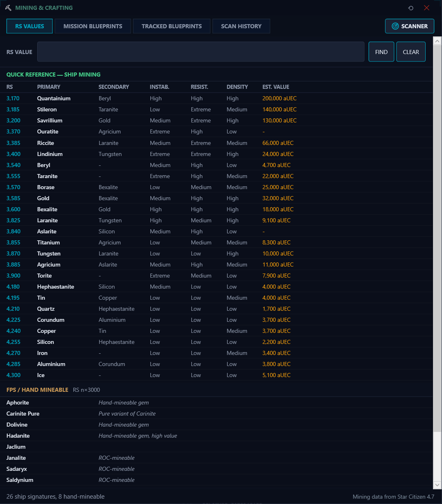
Task: Open the Scanner button with radar icon
Action: [x=410, y=26]
